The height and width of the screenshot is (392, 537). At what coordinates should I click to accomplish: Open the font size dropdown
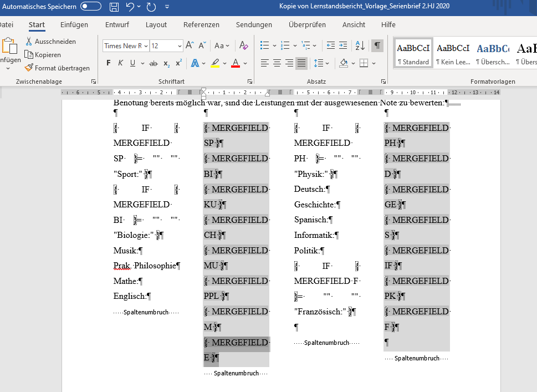tap(180, 46)
